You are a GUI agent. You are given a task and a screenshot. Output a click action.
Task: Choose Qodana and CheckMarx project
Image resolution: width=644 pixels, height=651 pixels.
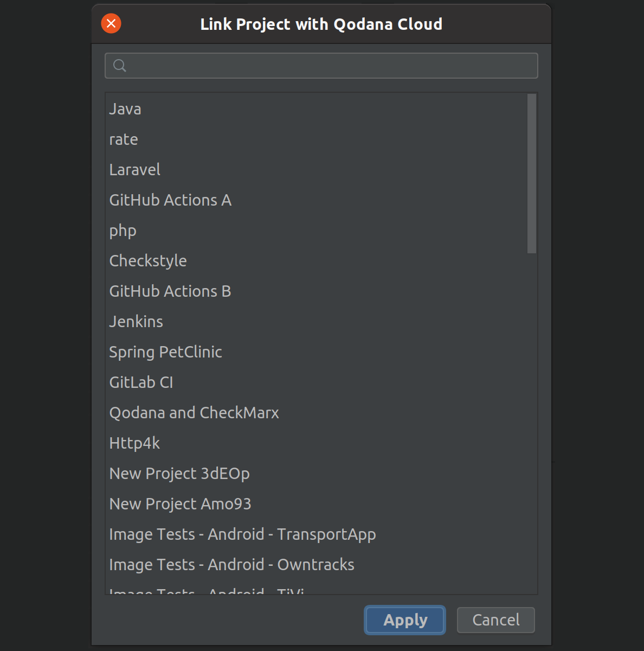[194, 412]
